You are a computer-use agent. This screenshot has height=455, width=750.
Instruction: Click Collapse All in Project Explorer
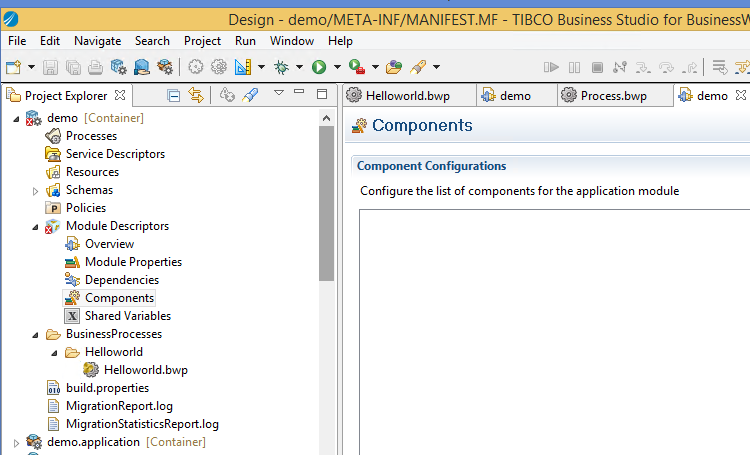tap(174, 96)
